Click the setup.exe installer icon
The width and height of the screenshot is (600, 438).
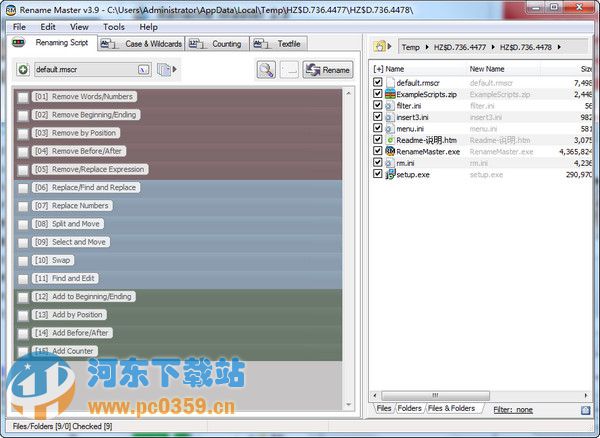tap(390, 174)
